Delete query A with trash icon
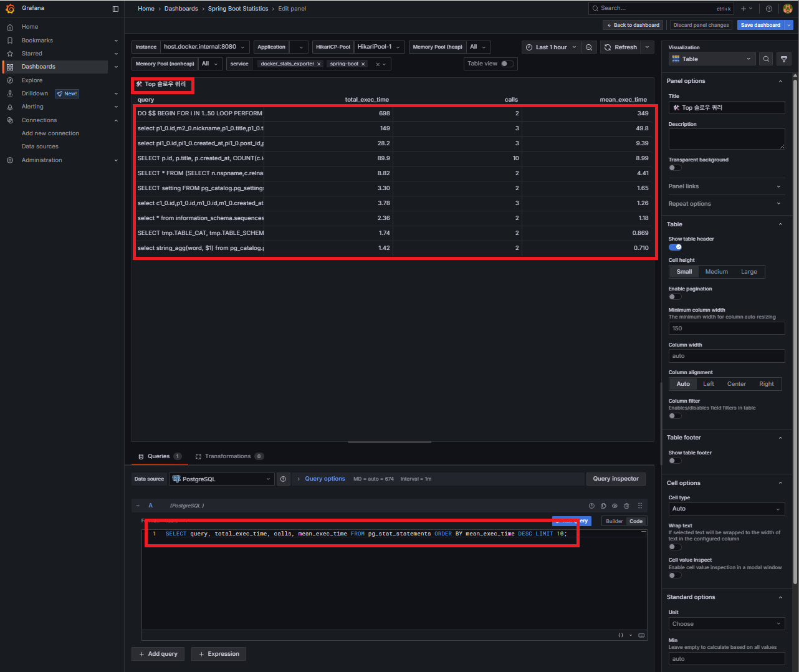 coord(626,506)
